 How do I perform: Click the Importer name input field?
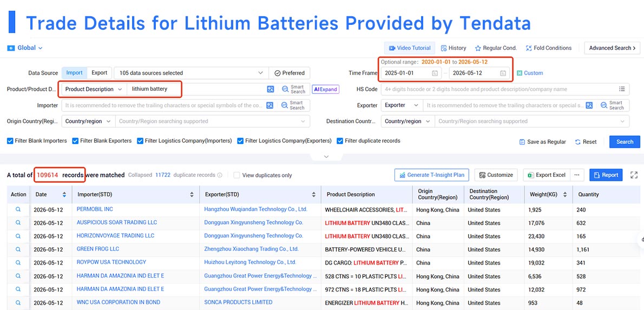(x=163, y=105)
